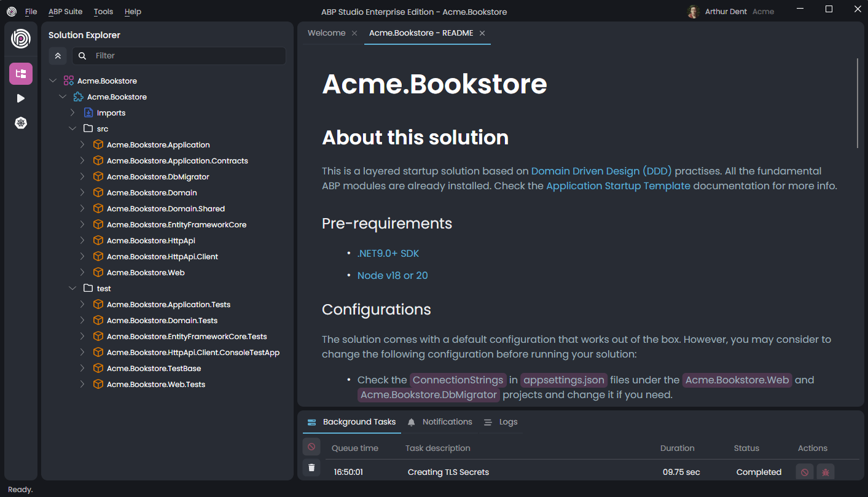Close the Acme.Bookstore README tab
This screenshot has width=868, height=497.
[482, 33]
